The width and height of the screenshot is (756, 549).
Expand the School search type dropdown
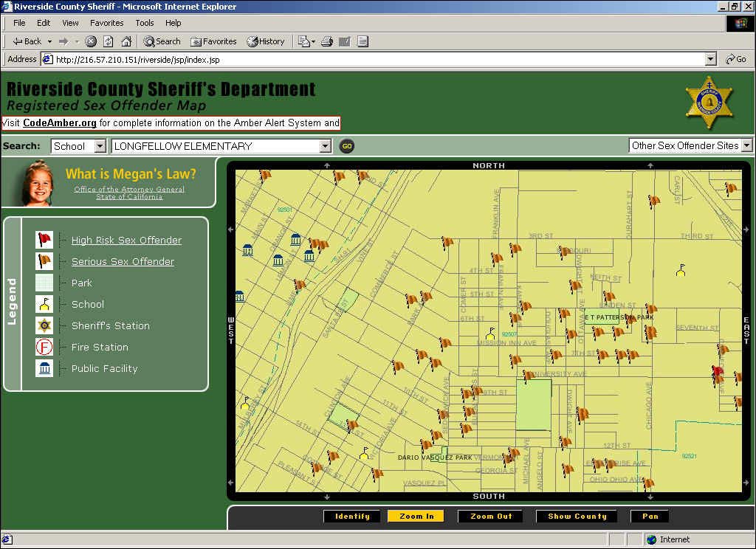click(100, 146)
